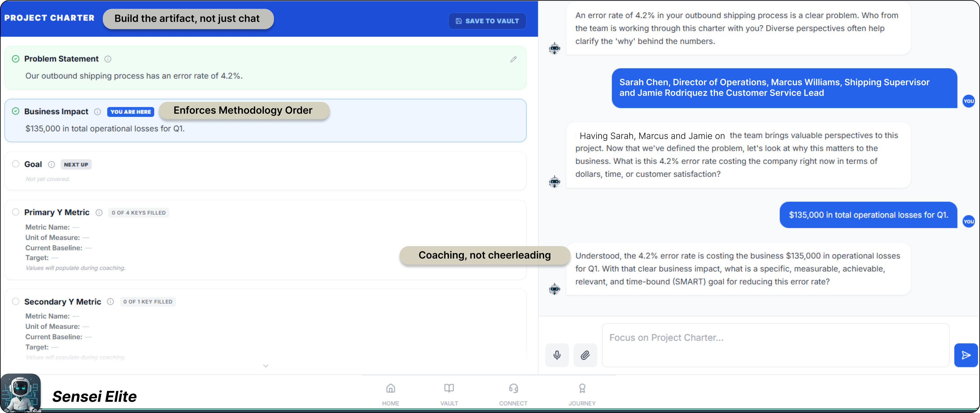Click the YOU ARE HERE badge
Image resolution: width=980 pixels, height=413 pixels.
pos(130,112)
